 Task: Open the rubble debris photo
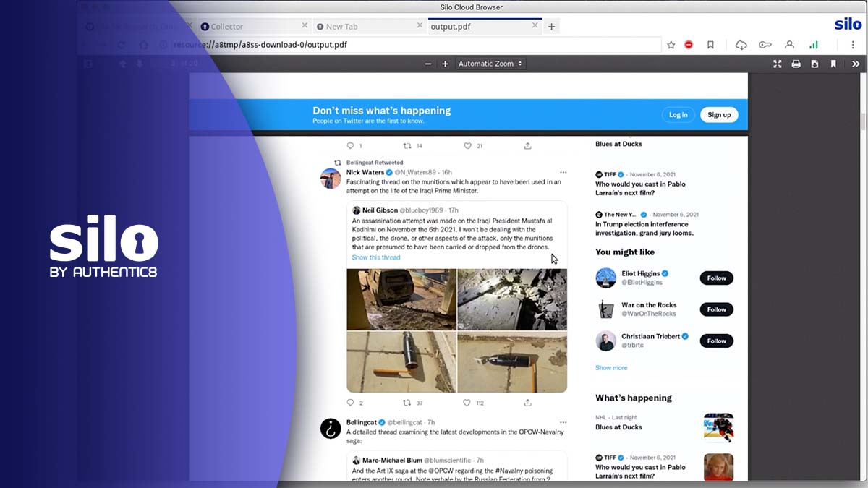click(512, 299)
